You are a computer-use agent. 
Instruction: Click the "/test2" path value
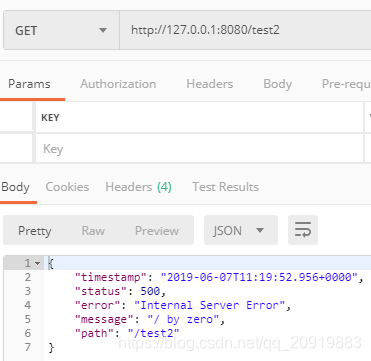point(154,333)
